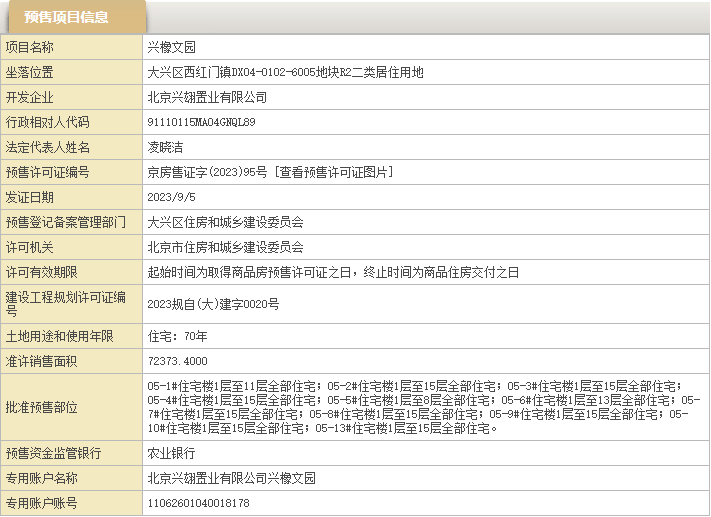
Task: Select the validity text starting with 起始时间为
Action: [333, 272]
